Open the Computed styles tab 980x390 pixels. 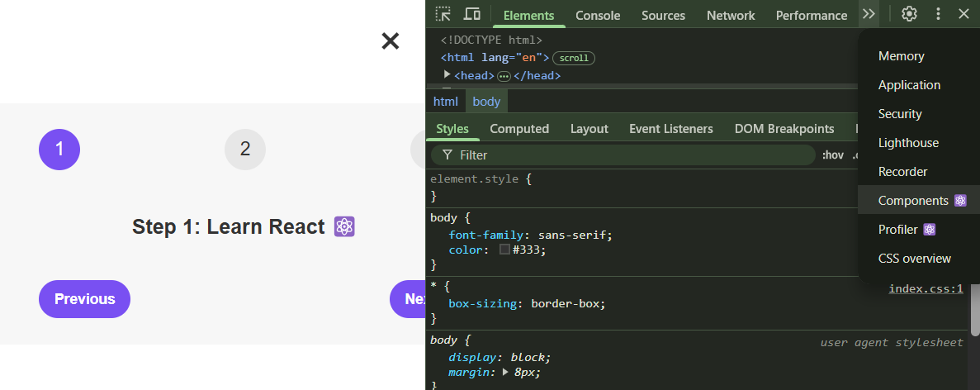coord(519,129)
